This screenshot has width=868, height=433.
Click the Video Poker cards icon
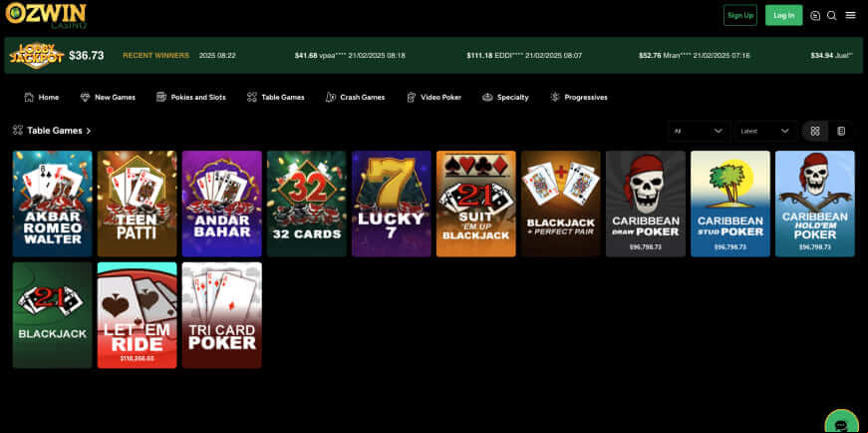[x=411, y=97]
